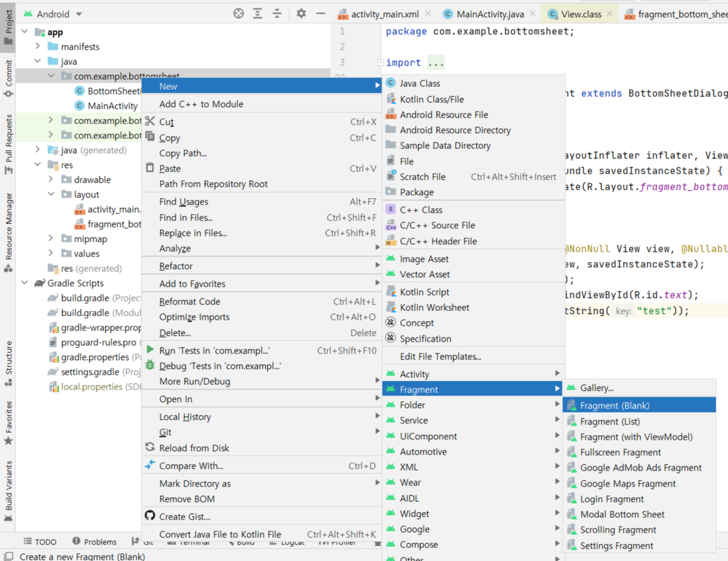
Task: Select Login Fragment template
Action: [639, 499]
